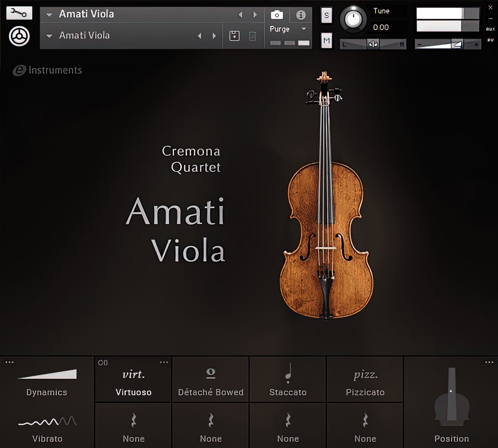Toggle the PV button
Screen dimensions: 498x448
(490, 40)
